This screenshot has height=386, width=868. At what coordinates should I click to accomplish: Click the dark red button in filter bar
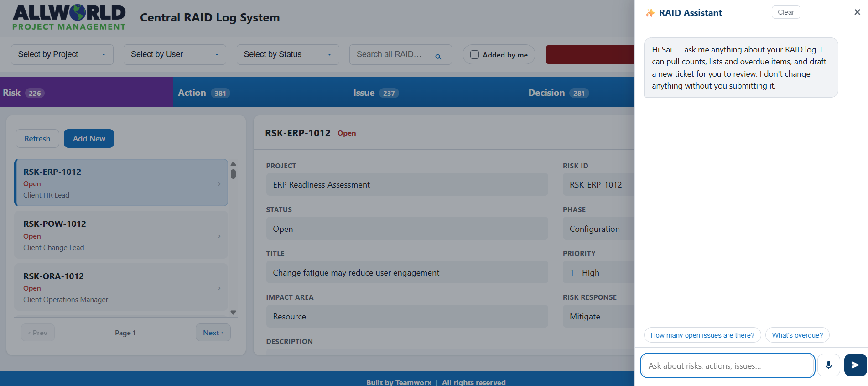pos(590,54)
